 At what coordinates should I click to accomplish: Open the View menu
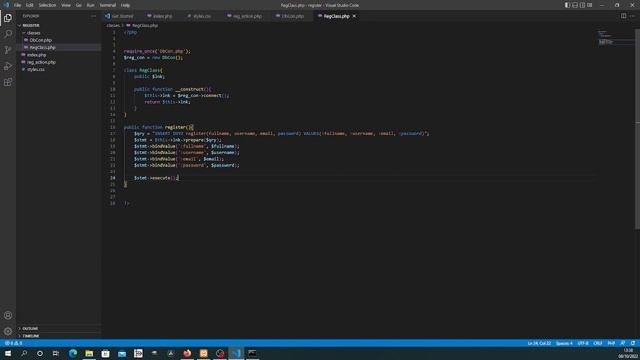pos(66,5)
